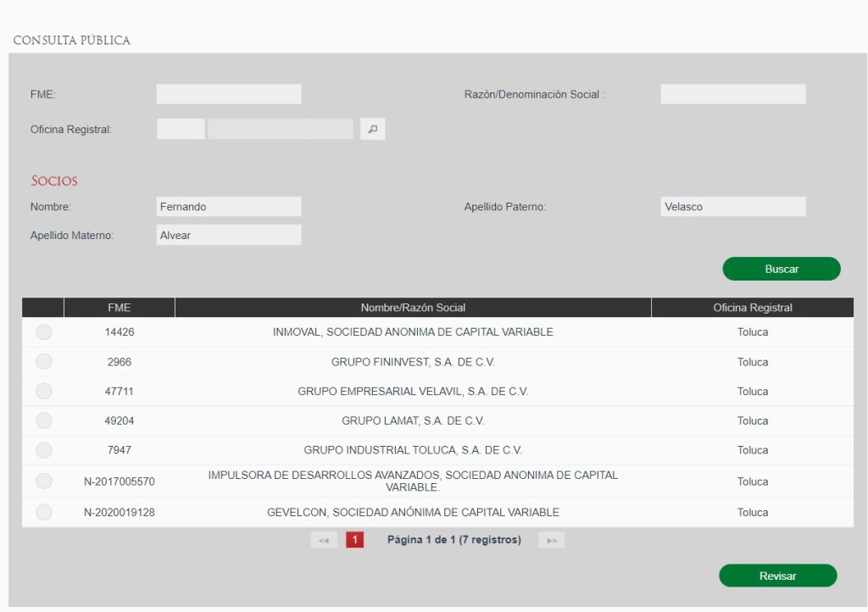Viewport: 868px width, 612px height.
Task: Click page number 1 in pagination
Action: [x=354, y=540]
